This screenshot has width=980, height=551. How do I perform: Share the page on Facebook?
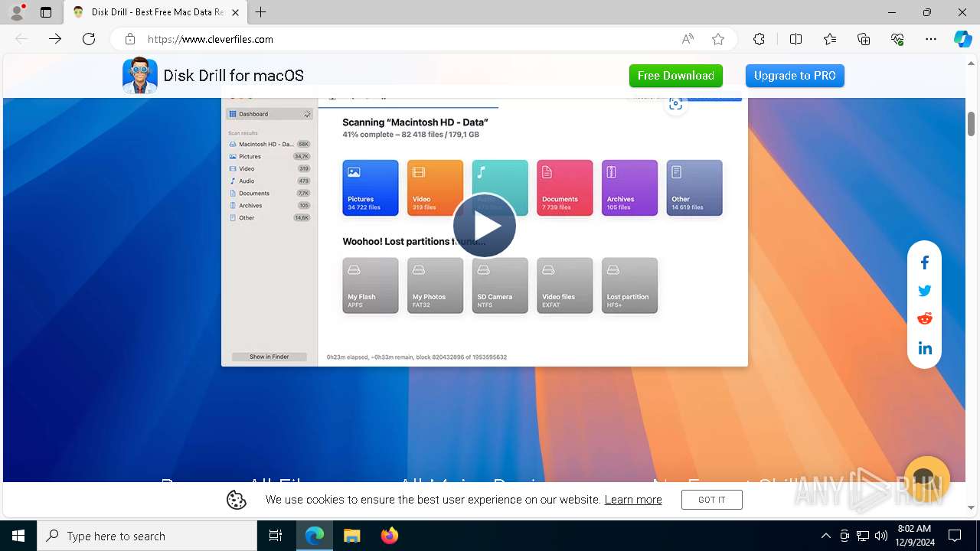coord(925,262)
